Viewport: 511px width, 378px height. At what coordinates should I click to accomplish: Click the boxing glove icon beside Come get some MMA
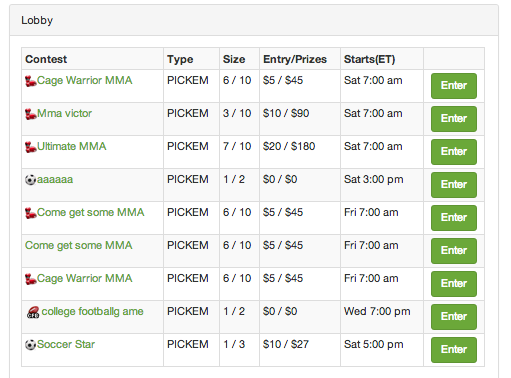click(x=31, y=213)
